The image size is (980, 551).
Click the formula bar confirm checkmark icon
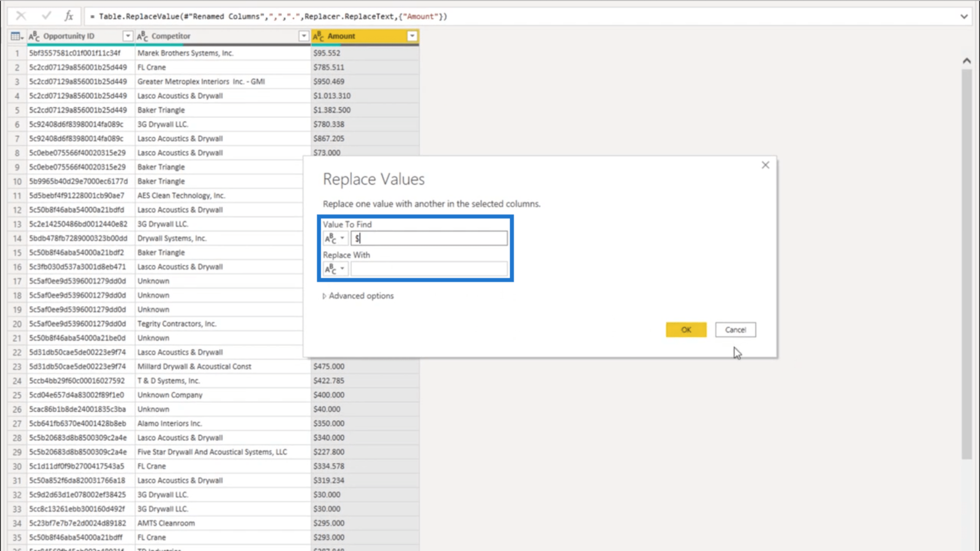pyautogui.click(x=46, y=16)
